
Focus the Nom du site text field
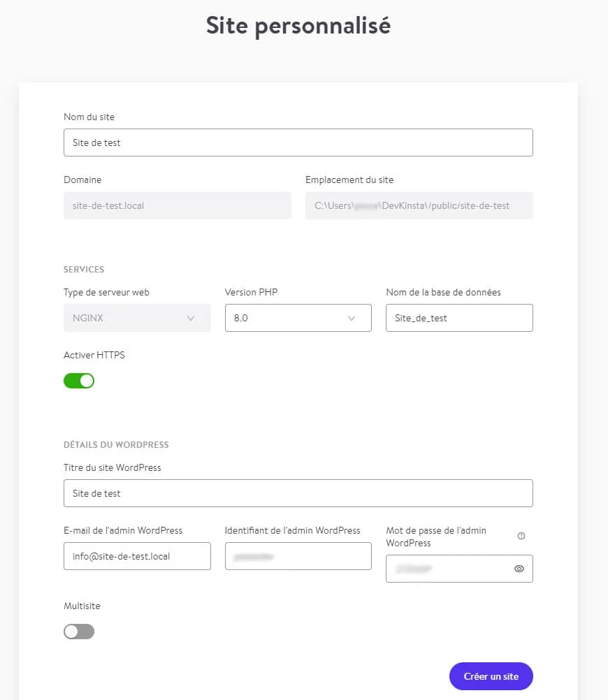pyautogui.click(x=298, y=143)
